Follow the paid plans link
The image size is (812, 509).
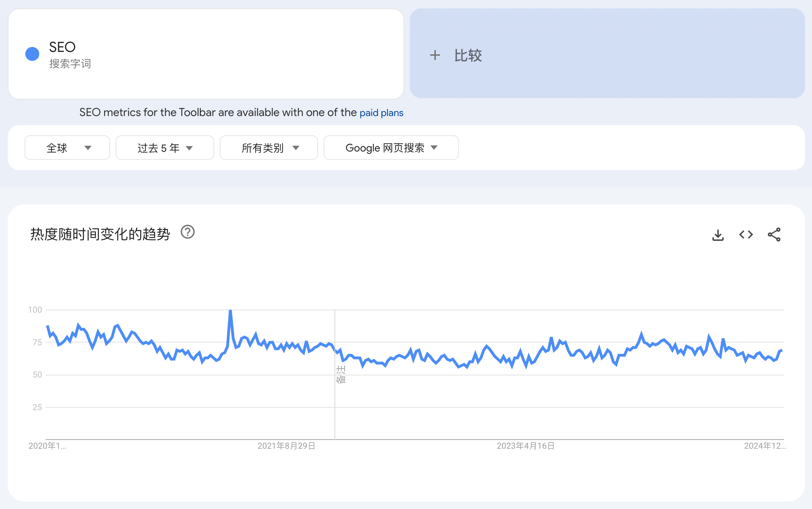tap(381, 113)
